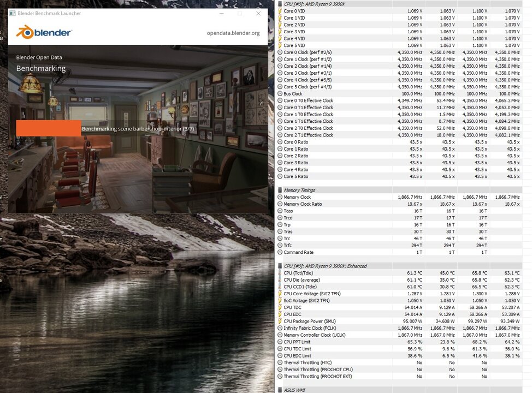
Task: Click the Benchmarking scene barbershop_interior (3/7) status text
Action: click(x=138, y=128)
